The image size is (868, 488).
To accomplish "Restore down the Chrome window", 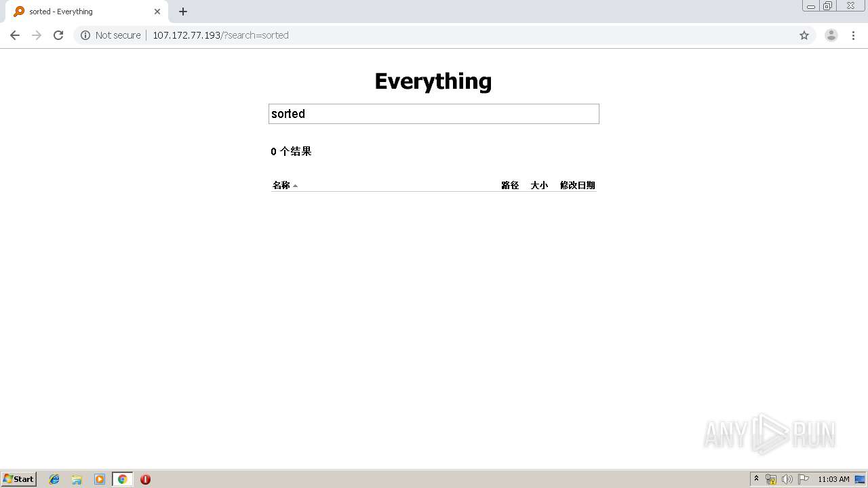I will [828, 6].
